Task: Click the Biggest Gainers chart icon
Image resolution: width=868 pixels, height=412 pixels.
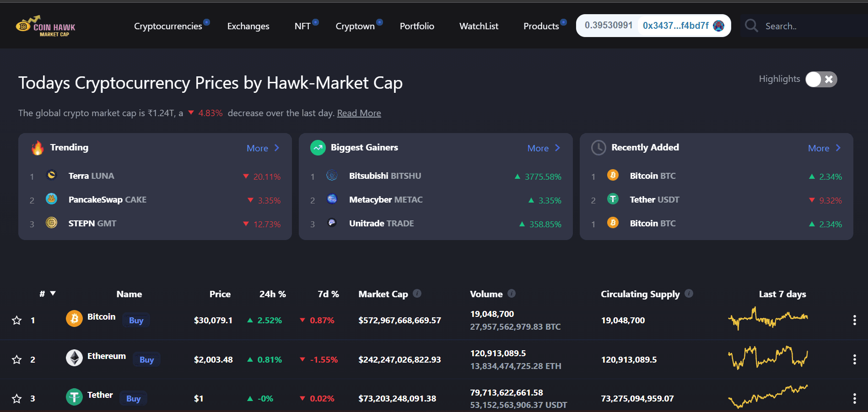Action: pos(318,148)
